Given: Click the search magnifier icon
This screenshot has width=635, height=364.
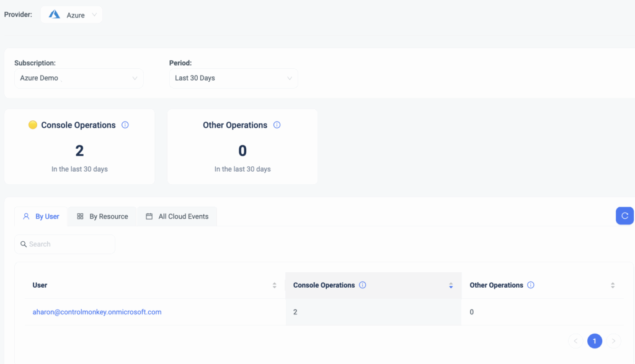Looking at the screenshot, I should 24,244.
